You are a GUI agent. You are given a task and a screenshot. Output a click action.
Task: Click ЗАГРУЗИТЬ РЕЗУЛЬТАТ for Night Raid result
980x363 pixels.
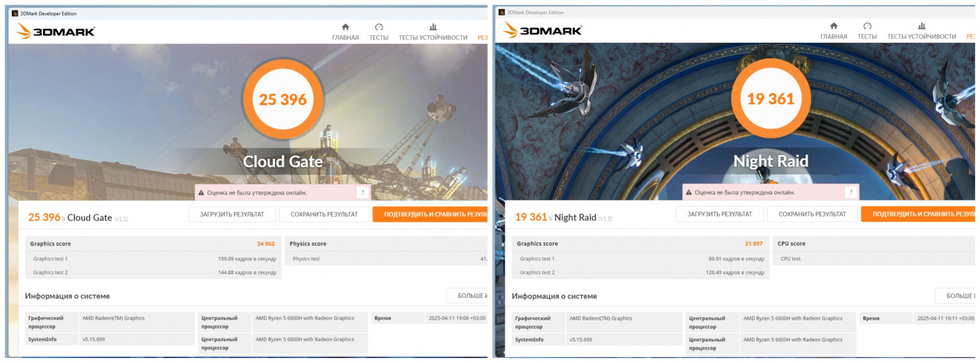click(x=720, y=214)
